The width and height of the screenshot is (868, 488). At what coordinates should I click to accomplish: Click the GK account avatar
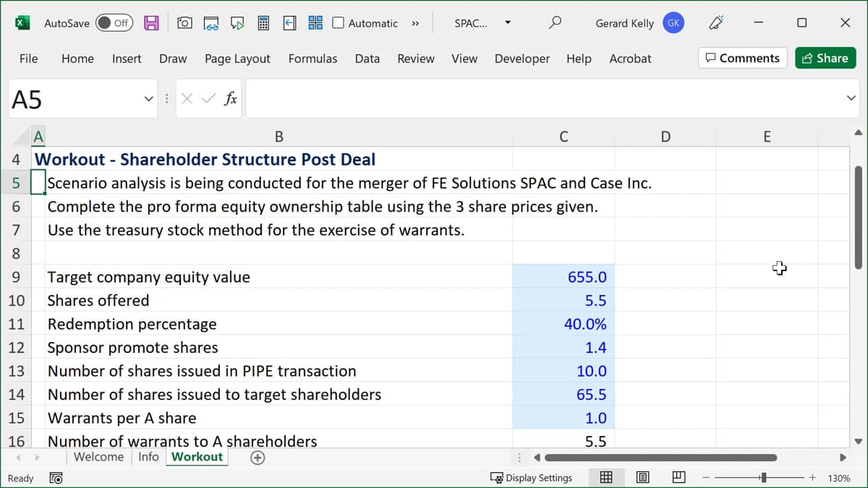[673, 23]
